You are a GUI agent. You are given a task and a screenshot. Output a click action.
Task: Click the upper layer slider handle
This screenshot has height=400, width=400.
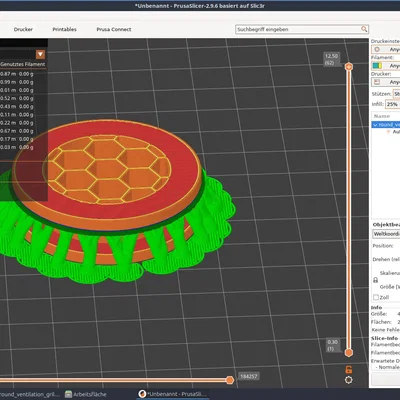[349, 67]
